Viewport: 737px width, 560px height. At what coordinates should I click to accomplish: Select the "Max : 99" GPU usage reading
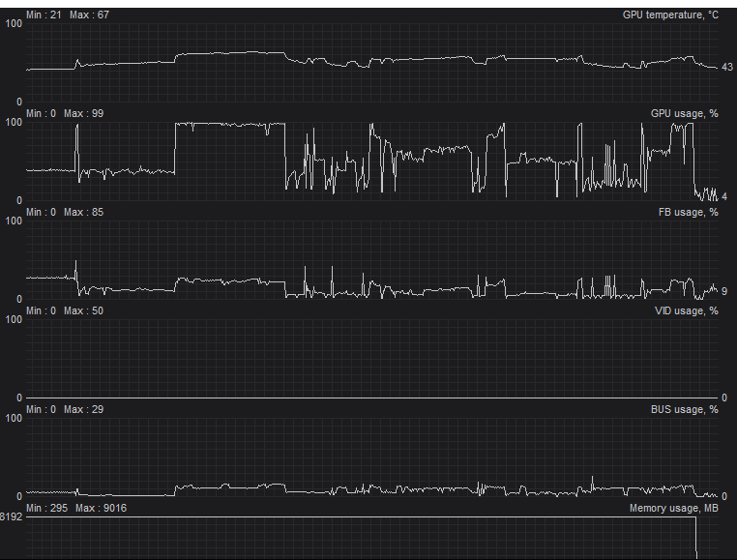[x=84, y=114]
